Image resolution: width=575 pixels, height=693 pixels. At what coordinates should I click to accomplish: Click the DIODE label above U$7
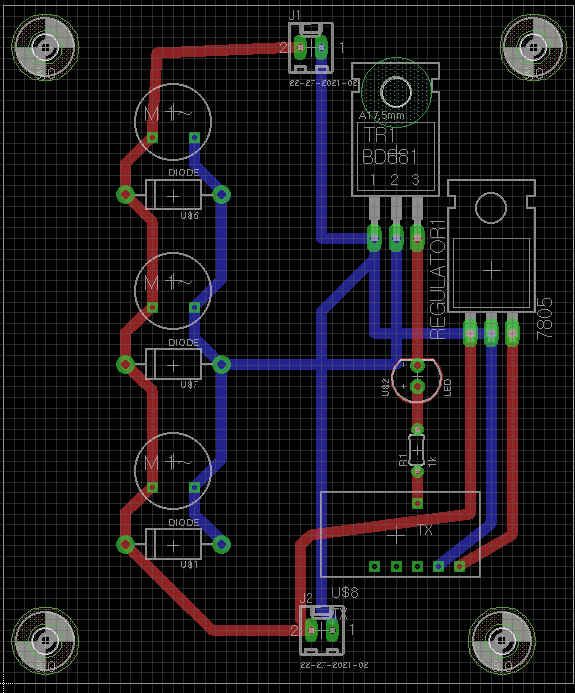[x=184, y=343]
